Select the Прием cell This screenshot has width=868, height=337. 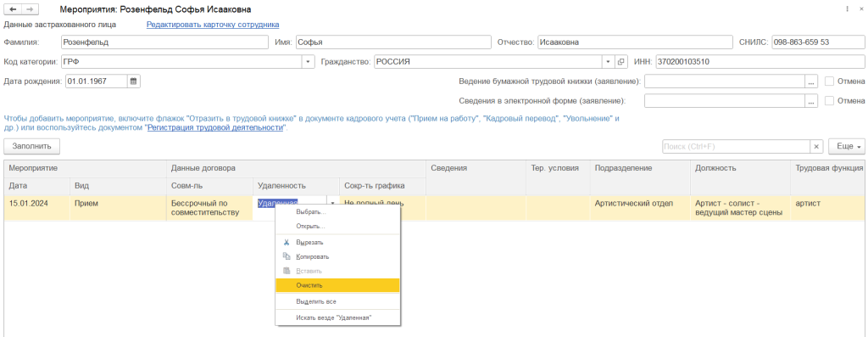(x=117, y=208)
